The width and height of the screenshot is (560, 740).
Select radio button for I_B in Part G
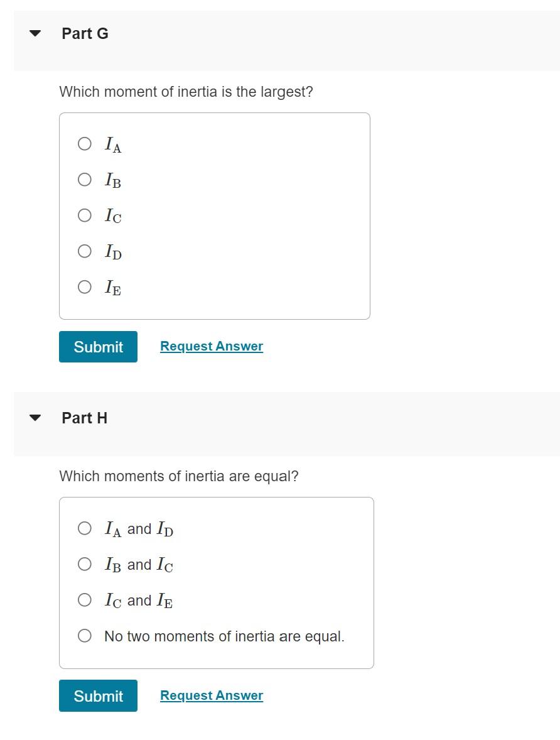(x=84, y=179)
